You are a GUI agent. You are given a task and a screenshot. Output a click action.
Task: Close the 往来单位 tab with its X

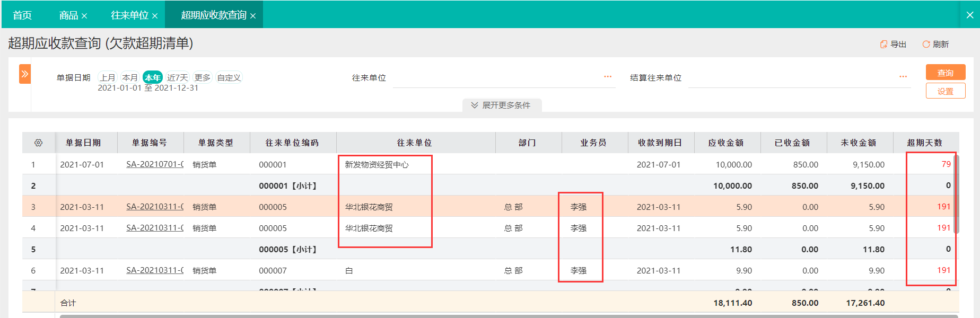[x=155, y=16]
